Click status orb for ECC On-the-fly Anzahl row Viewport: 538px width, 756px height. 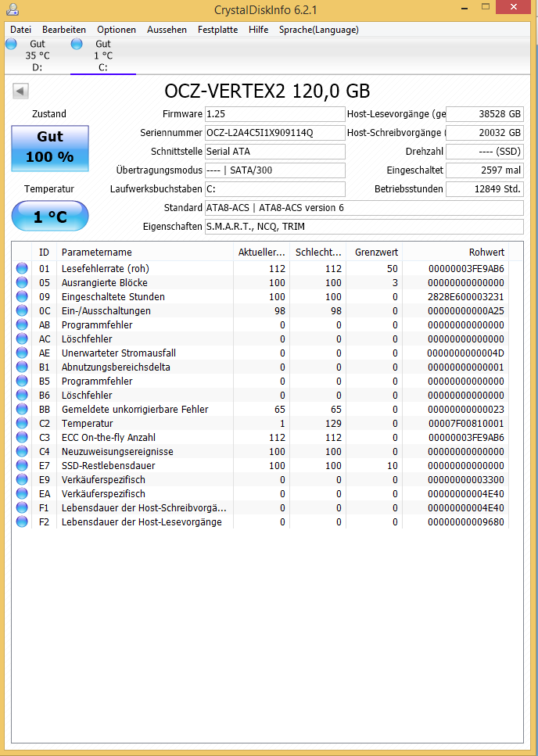tap(22, 437)
